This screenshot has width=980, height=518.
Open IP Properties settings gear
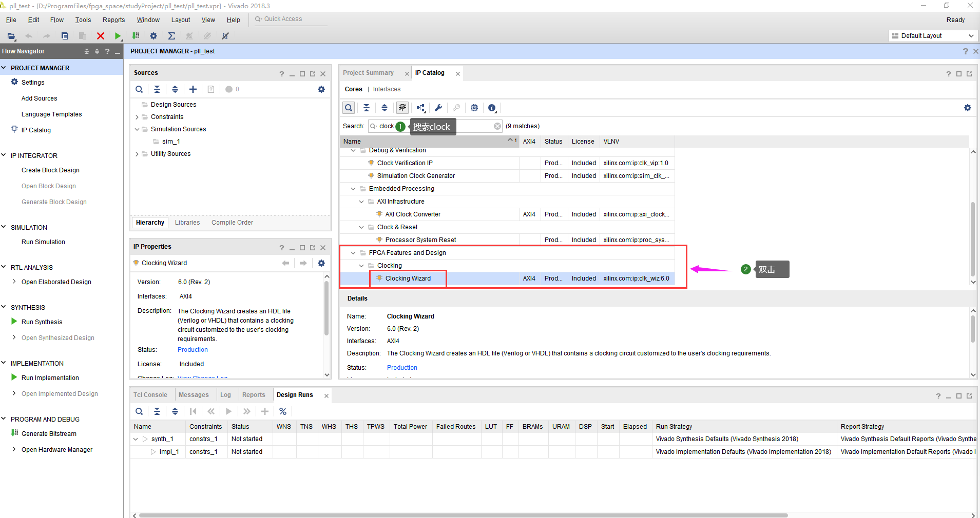tap(321, 263)
